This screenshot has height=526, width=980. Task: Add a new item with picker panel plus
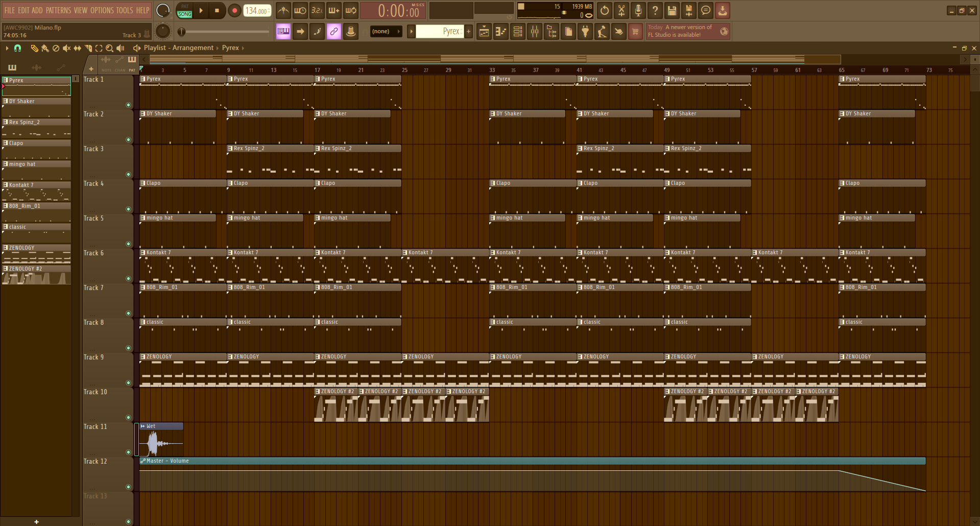pos(36,521)
